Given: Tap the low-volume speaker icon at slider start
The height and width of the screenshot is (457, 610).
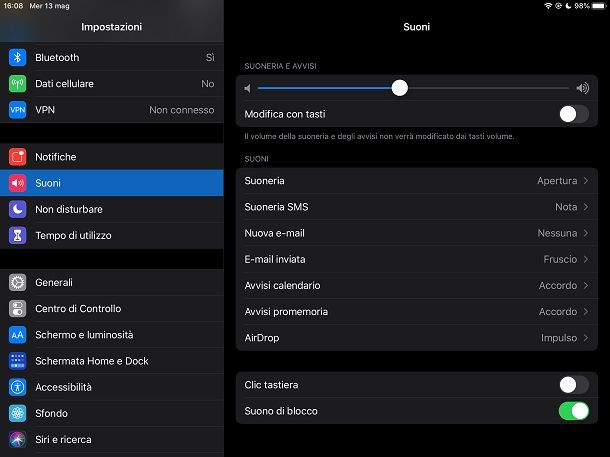Looking at the screenshot, I should pos(247,88).
